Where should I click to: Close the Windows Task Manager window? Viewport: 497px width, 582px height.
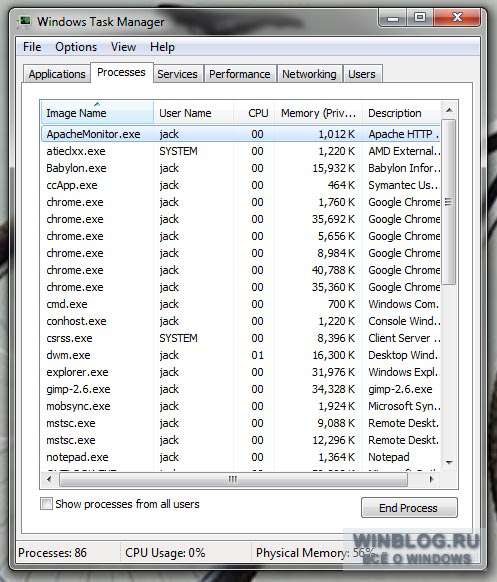coord(457,18)
